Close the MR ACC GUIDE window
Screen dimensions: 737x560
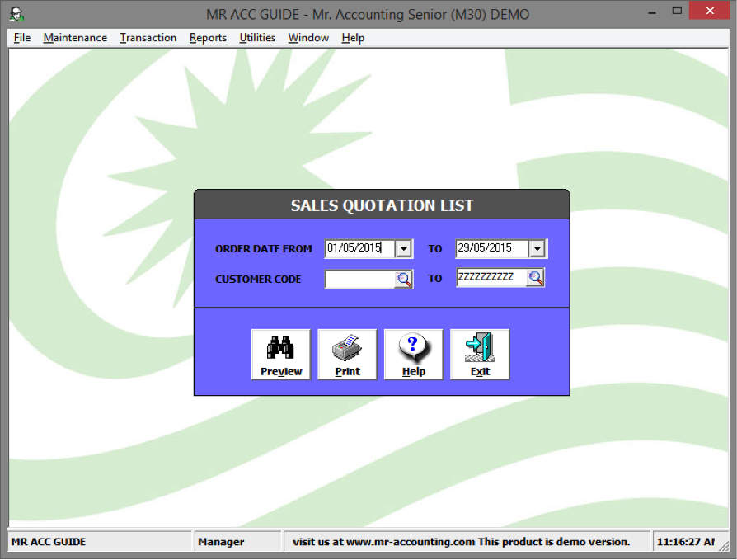tap(710, 11)
